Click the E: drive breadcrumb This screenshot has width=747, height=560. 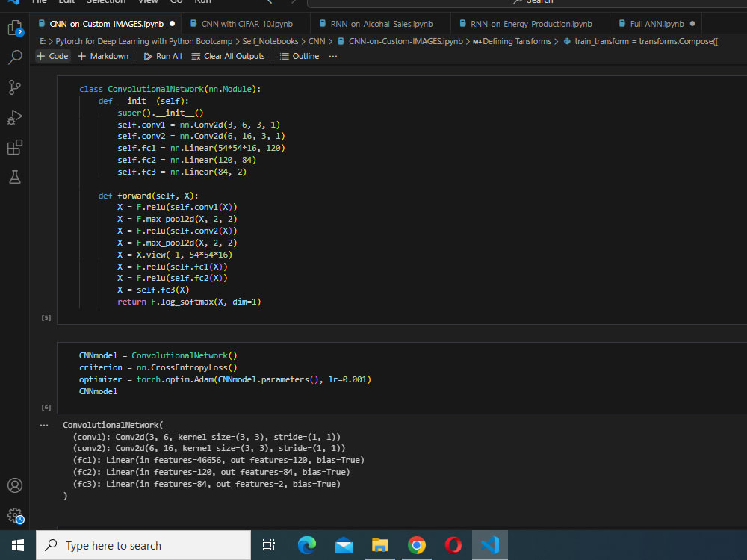[x=43, y=41]
